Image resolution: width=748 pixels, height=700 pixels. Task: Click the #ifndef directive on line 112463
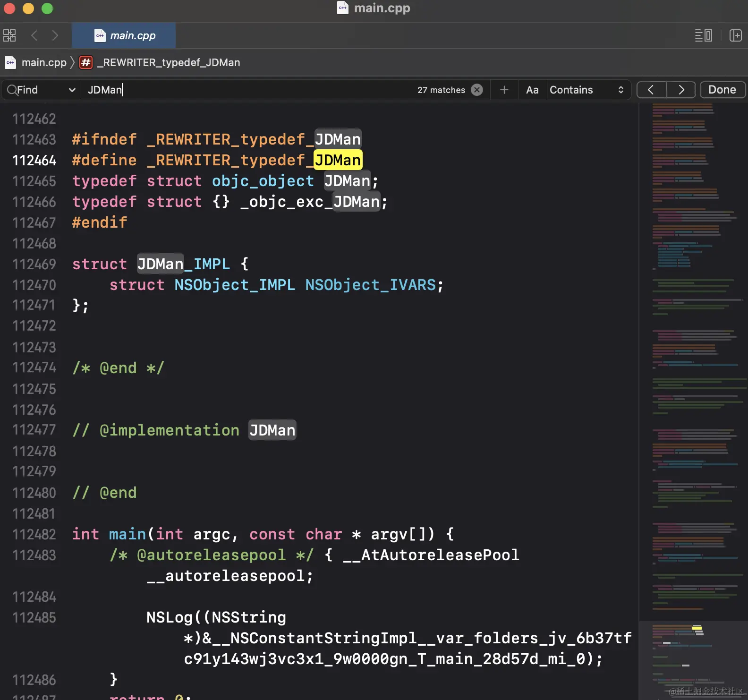(x=104, y=139)
